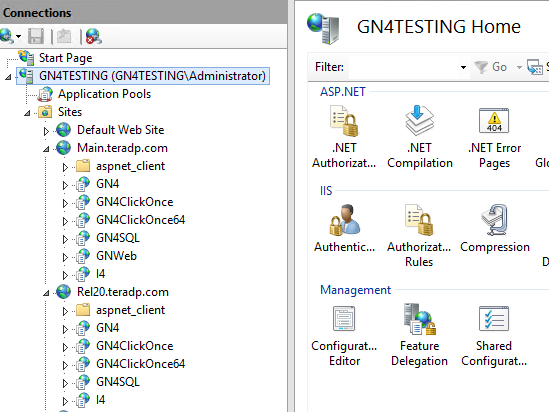Select aspnet_client folder under Rel20.teradp.com
This screenshot has height=412, width=549.
130,310
